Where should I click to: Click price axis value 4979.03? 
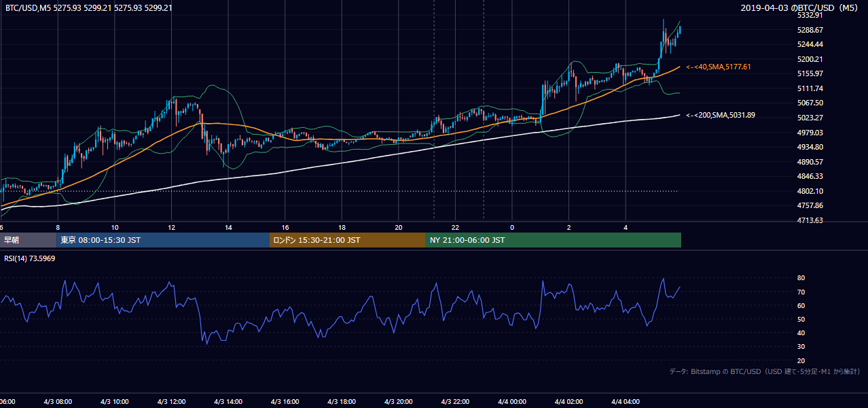810,133
